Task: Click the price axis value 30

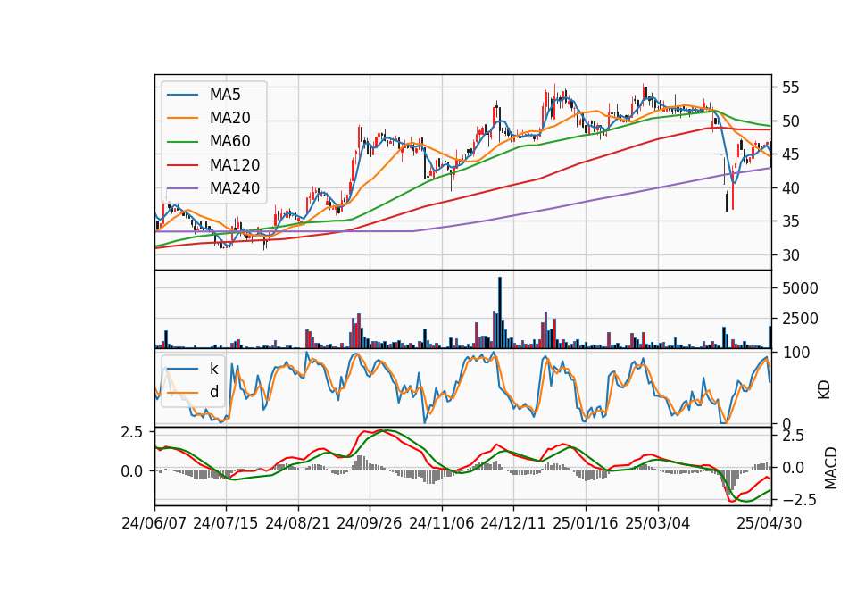Action: pos(790,255)
